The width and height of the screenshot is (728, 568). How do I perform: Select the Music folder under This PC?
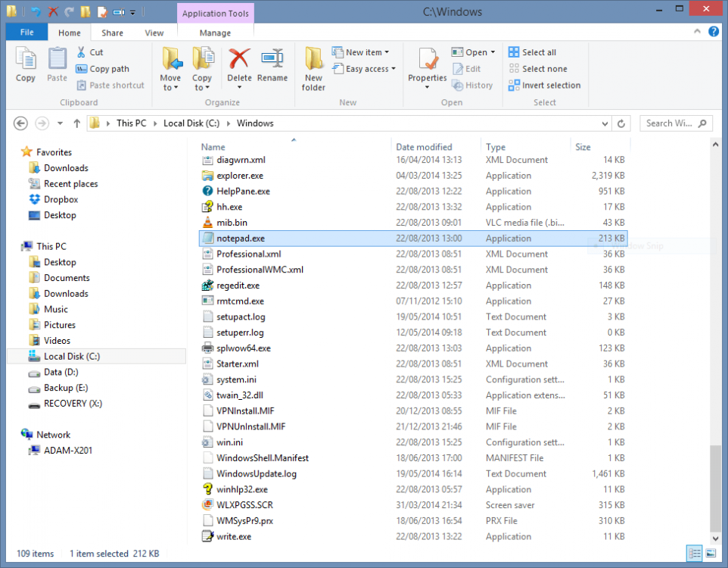point(56,309)
